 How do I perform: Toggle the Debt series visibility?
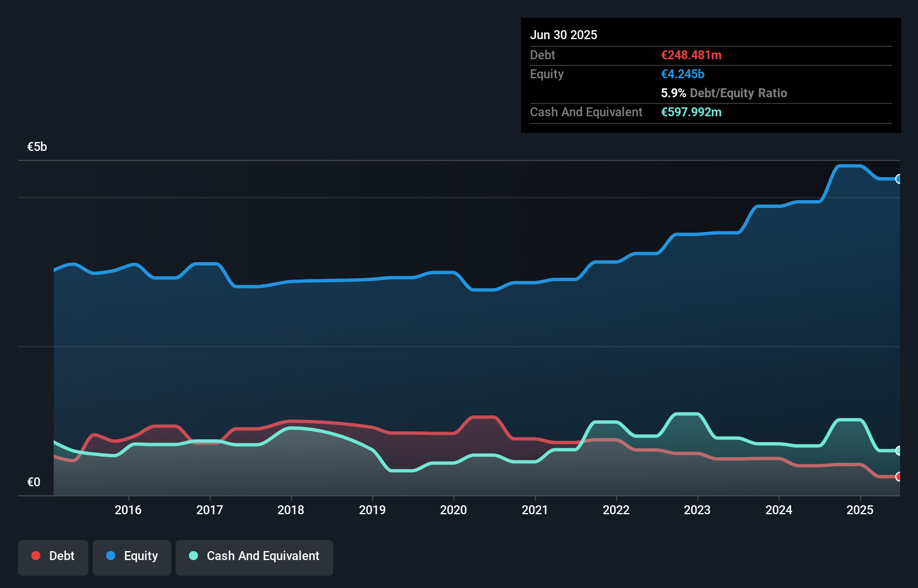coord(53,557)
